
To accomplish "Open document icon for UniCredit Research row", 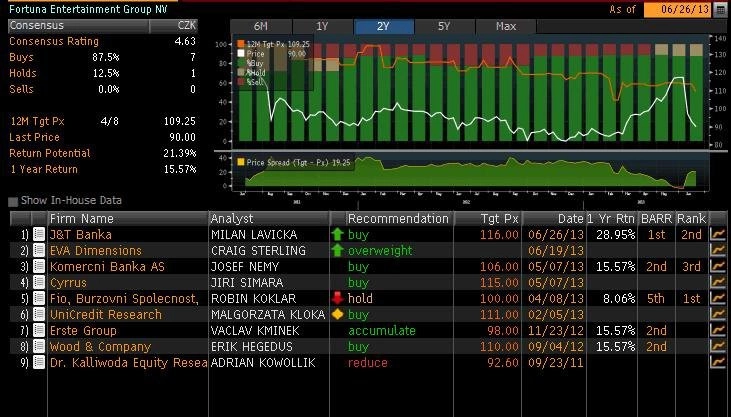I will [39, 314].
